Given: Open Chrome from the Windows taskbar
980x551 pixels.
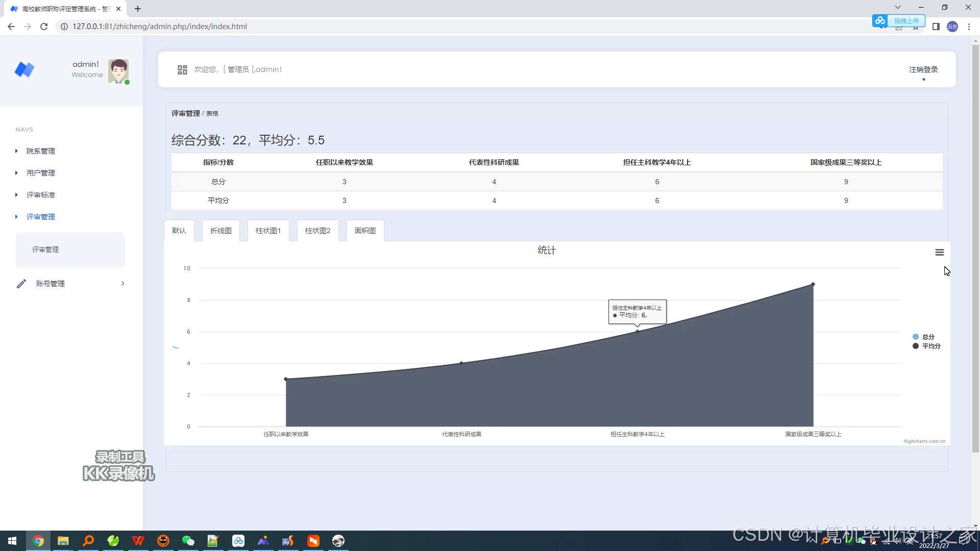Looking at the screenshot, I should [38, 541].
